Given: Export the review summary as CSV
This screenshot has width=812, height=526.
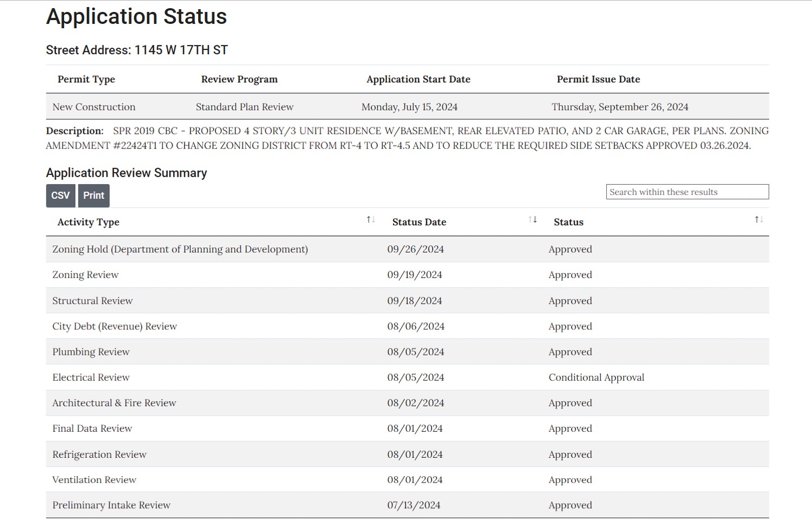Looking at the screenshot, I should [x=61, y=196].
